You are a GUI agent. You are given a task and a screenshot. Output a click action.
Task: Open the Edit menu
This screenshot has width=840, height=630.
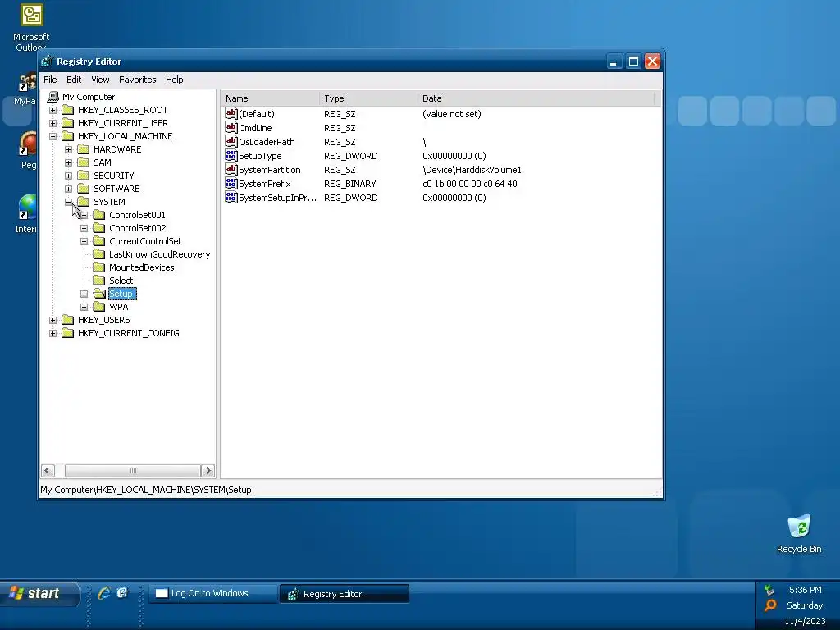click(x=74, y=80)
